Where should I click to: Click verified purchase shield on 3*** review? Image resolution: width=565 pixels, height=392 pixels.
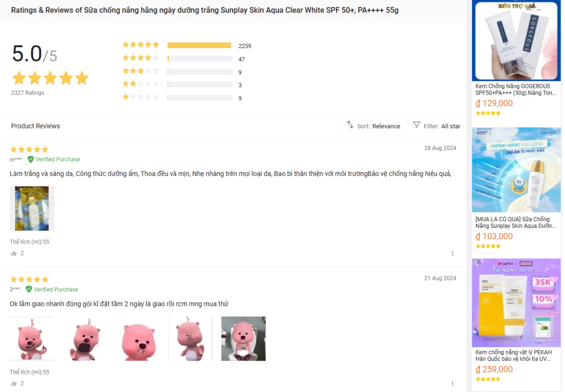tap(29, 289)
